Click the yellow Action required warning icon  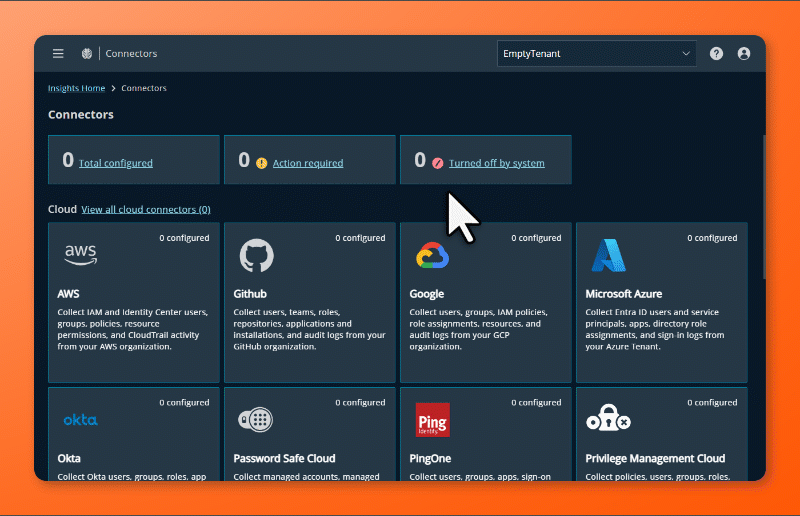click(x=262, y=163)
